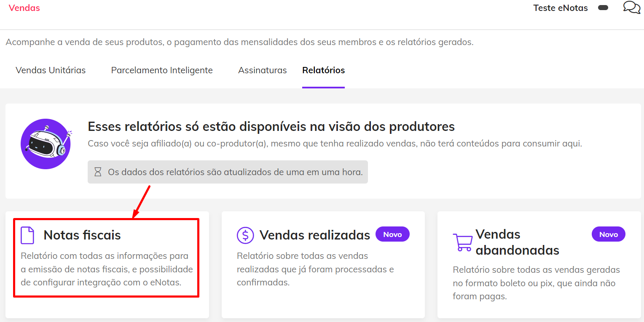Switch to the Vendas Unitárias tab
The height and width of the screenshot is (322, 644).
51,70
